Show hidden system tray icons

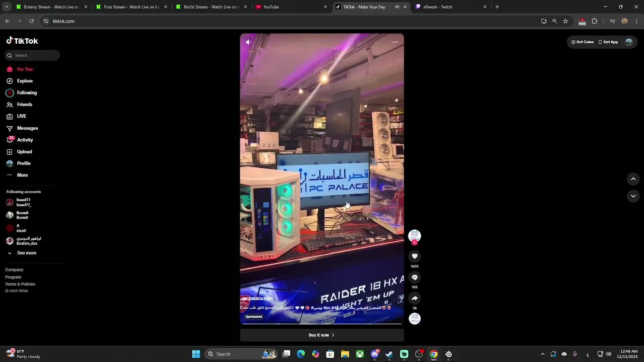click(542, 354)
